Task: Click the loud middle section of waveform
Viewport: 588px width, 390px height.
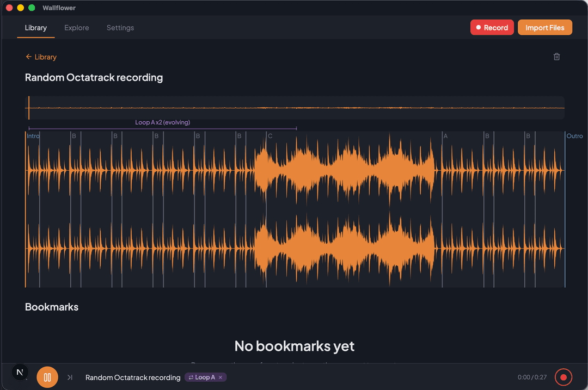Action: pyautogui.click(x=344, y=209)
